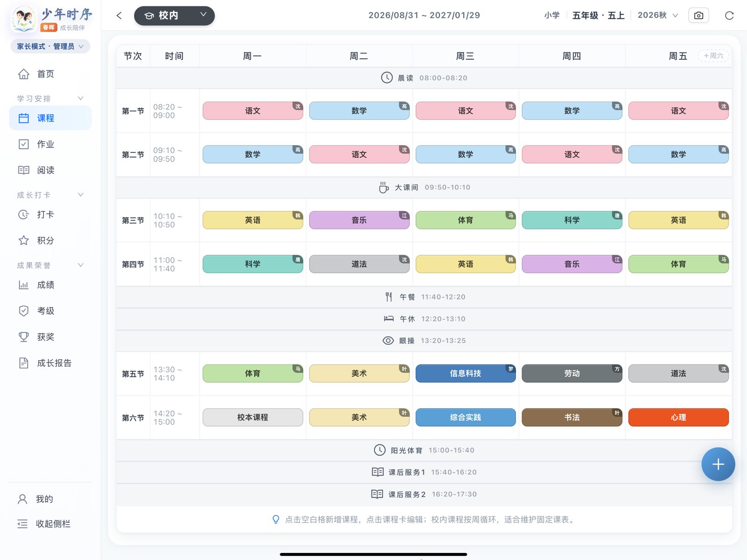The width and height of the screenshot is (747, 560).
Task: Click the 积分 star icon
Action: point(23,240)
